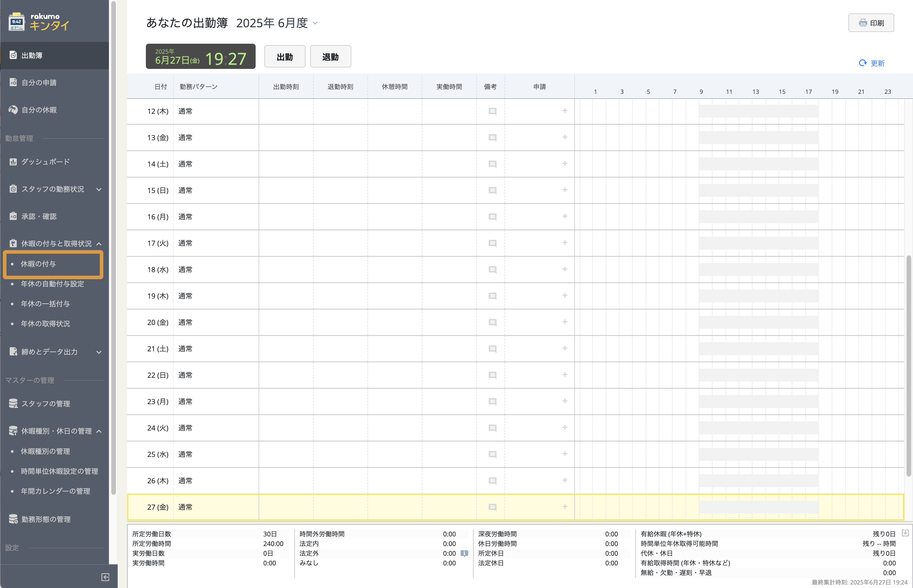Open the remark comment icon for 18 (水)
This screenshot has width=913, height=588.
pyautogui.click(x=492, y=270)
